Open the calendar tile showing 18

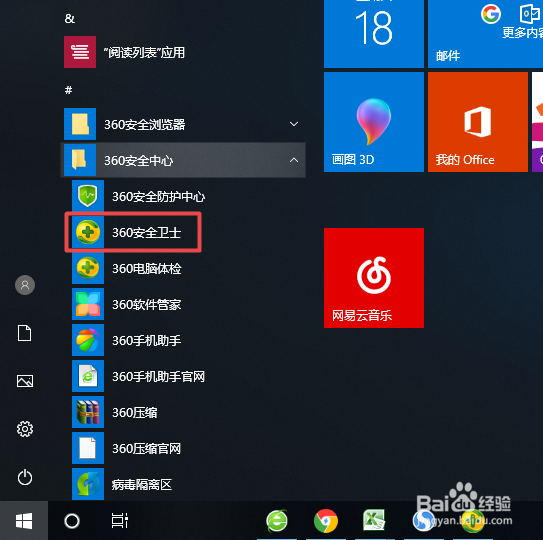click(x=374, y=34)
